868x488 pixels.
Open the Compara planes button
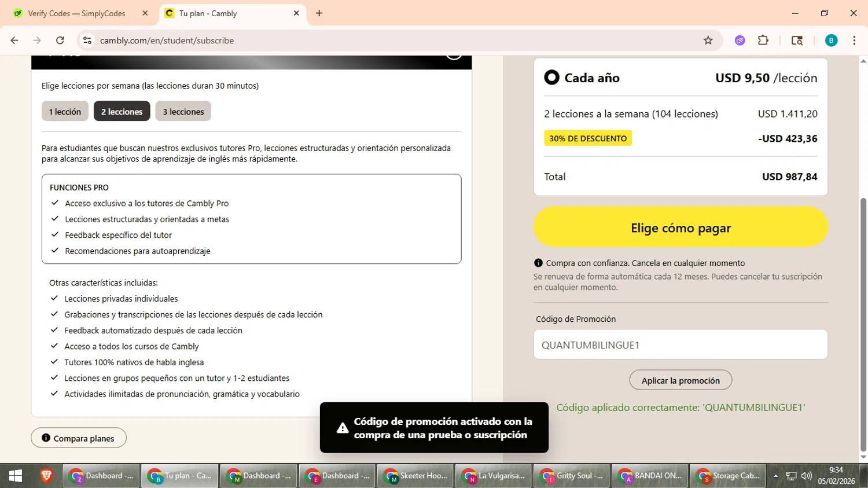tap(79, 438)
